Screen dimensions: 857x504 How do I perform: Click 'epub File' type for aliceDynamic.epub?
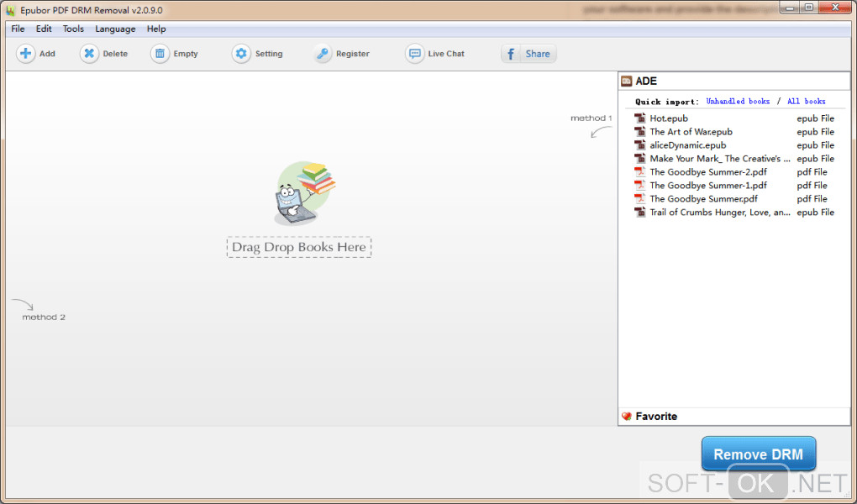(x=816, y=144)
